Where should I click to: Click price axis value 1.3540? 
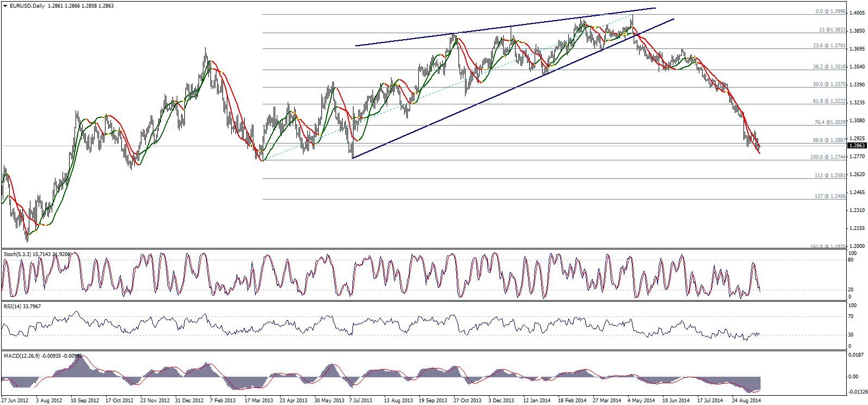pos(857,67)
